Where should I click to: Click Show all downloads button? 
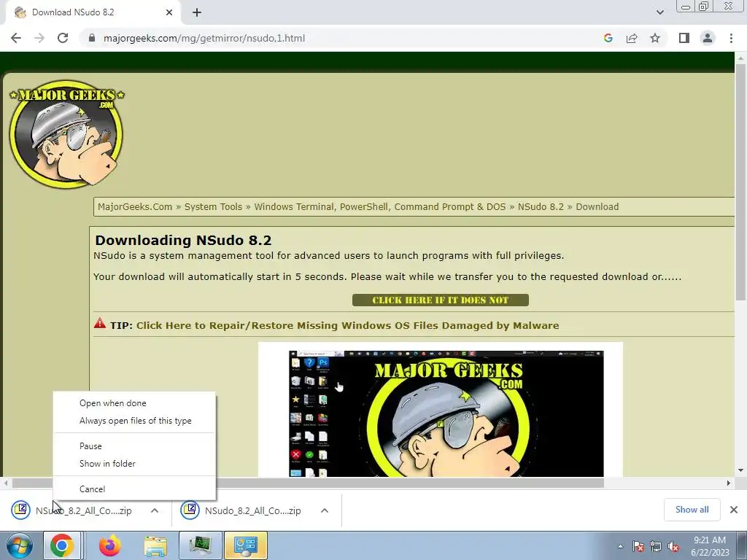(x=692, y=510)
